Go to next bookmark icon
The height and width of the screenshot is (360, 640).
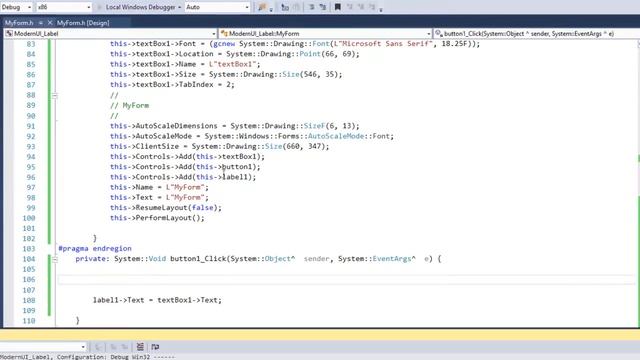click(361, 7)
